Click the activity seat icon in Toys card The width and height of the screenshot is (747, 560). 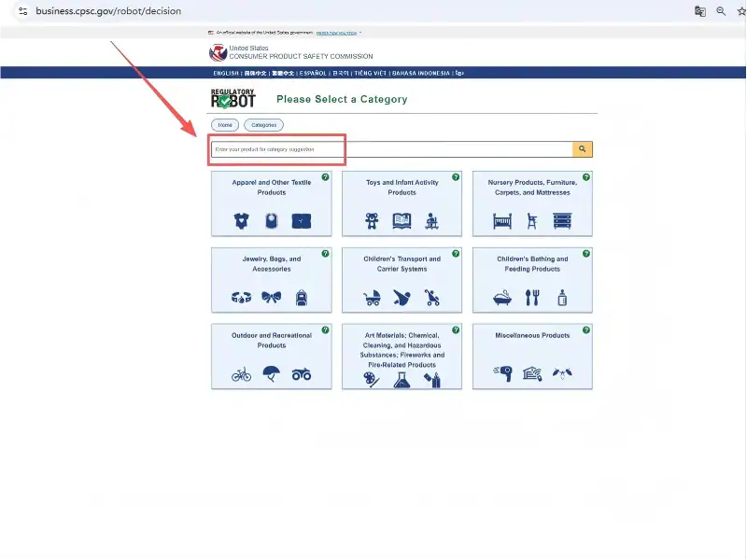(431, 221)
